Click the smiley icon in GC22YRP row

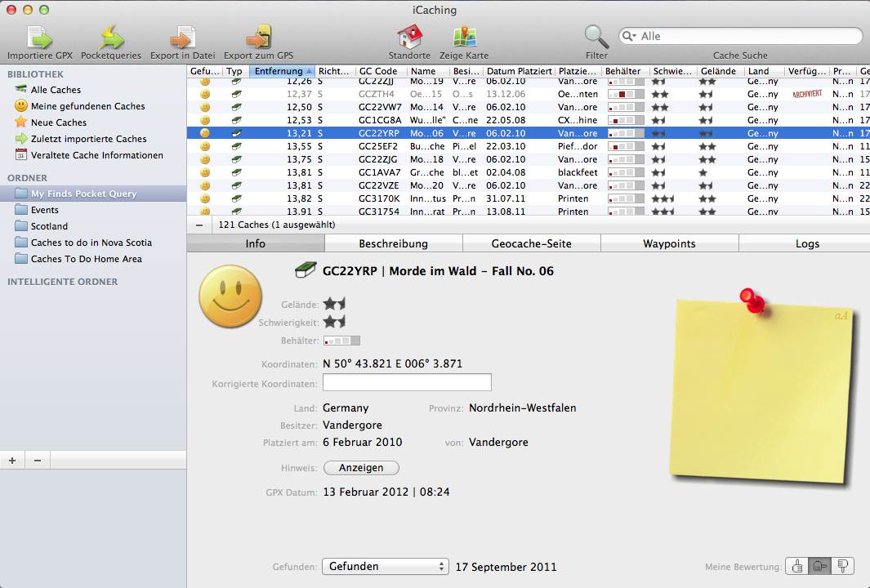205,133
